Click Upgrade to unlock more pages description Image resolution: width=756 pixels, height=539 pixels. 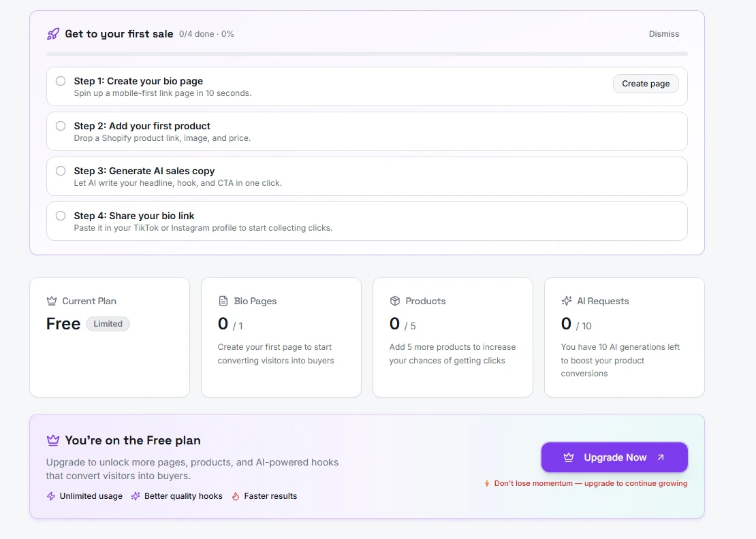tap(192, 469)
